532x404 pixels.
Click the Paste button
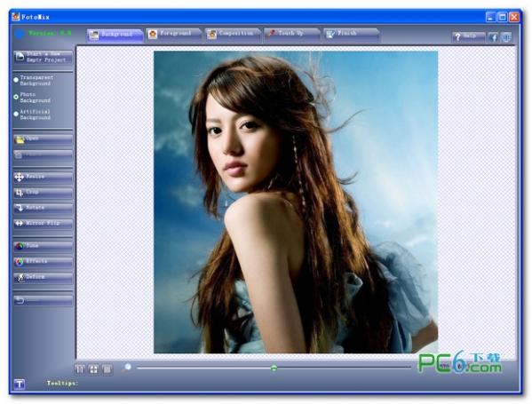tap(44, 155)
